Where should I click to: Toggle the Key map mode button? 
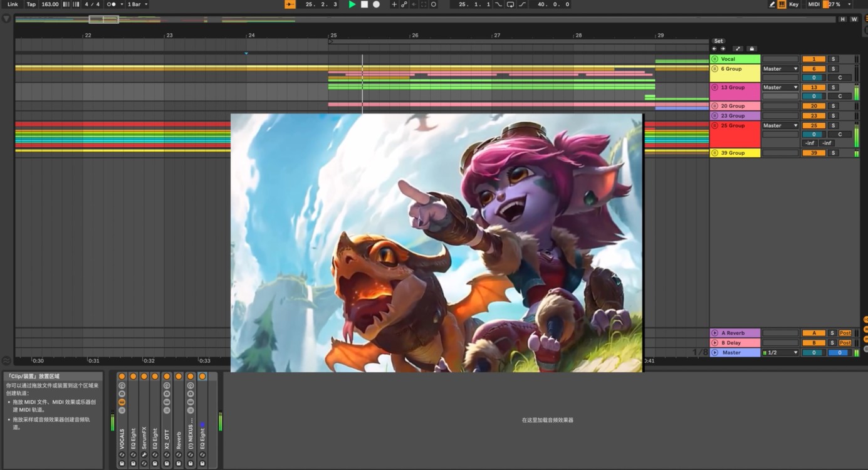[x=794, y=4]
